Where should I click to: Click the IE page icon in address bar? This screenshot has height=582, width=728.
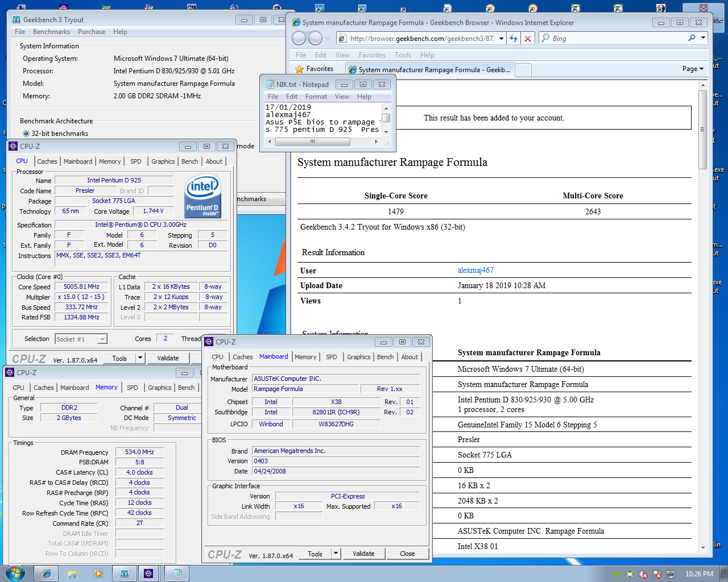[342, 38]
